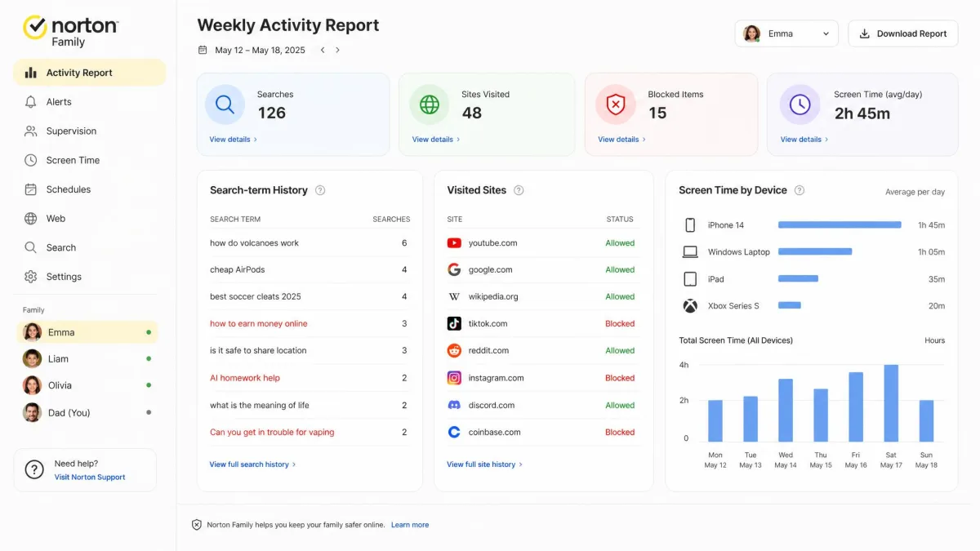Click the Supervision people icon
Image resolution: width=980 pixels, height=551 pixels.
[31, 131]
